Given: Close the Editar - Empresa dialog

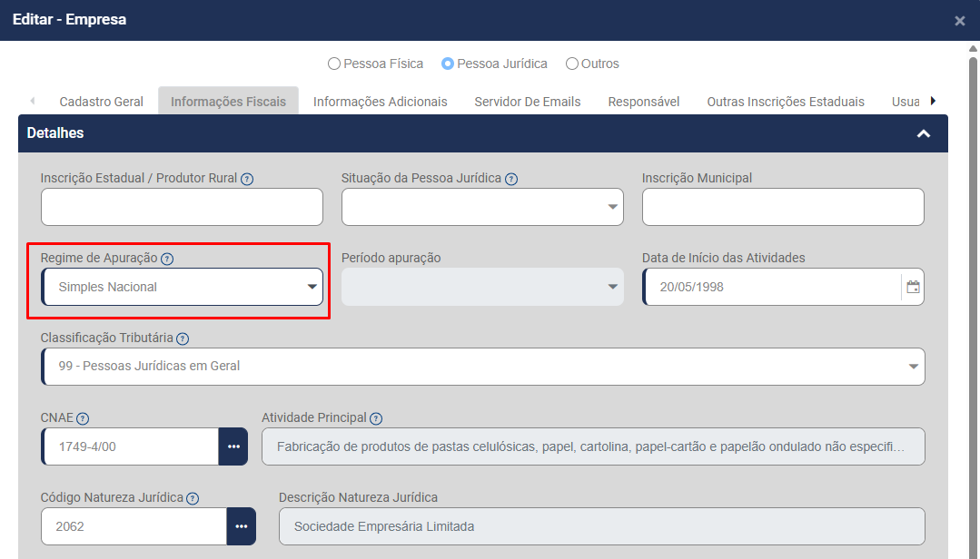Looking at the screenshot, I should coord(960,21).
